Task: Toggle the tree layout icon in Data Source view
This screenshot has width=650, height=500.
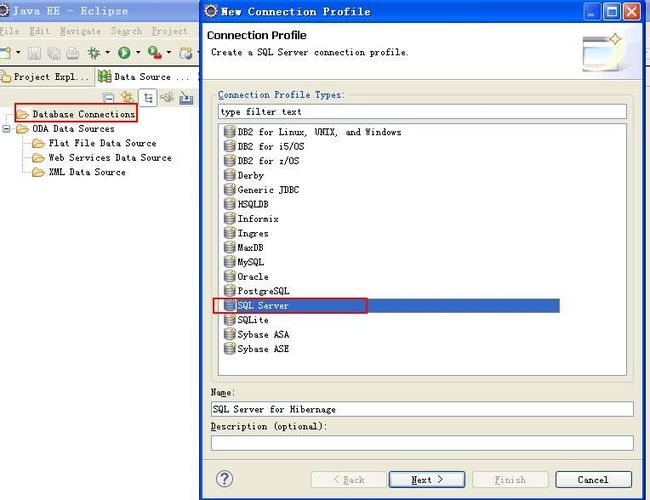Action: [x=148, y=98]
